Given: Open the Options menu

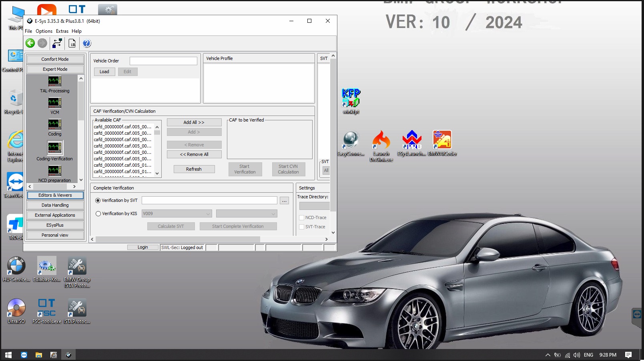Looking at the screenshot, I should pos(44,31).
